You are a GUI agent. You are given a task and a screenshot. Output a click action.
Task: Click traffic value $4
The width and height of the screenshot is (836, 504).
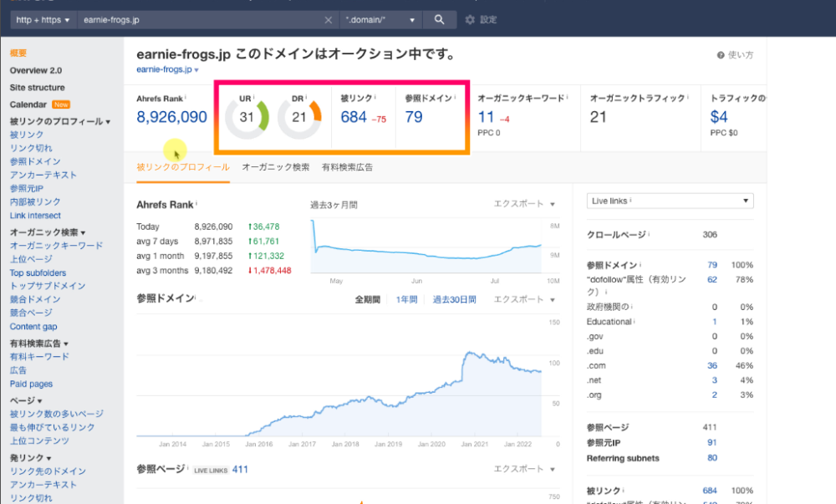pos(719,117)
